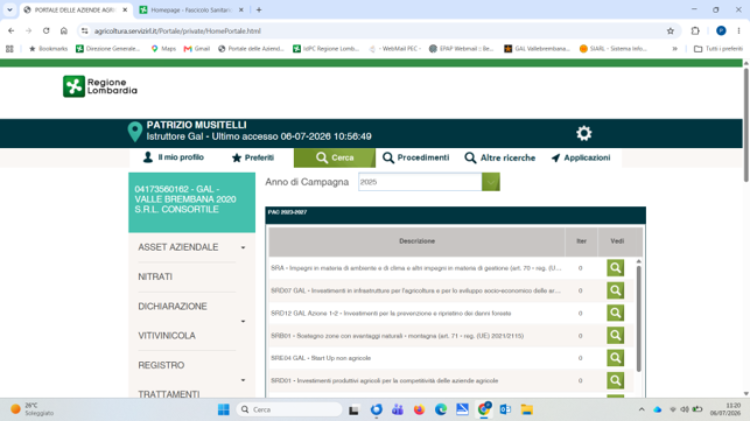Click the Iter column header
This screenshot has height=421, width=750.
(581, 241)
